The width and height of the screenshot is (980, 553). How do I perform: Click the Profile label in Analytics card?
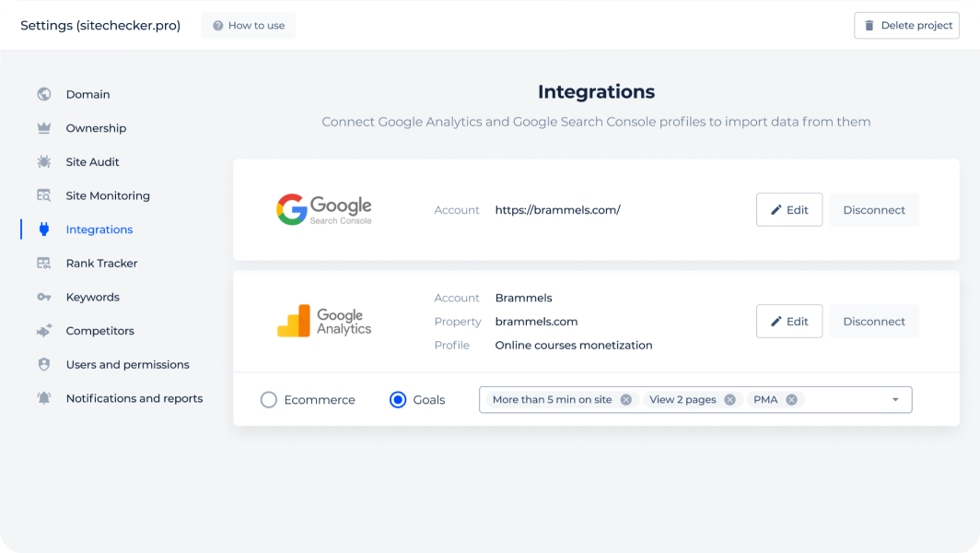click(x=451, y=346)
